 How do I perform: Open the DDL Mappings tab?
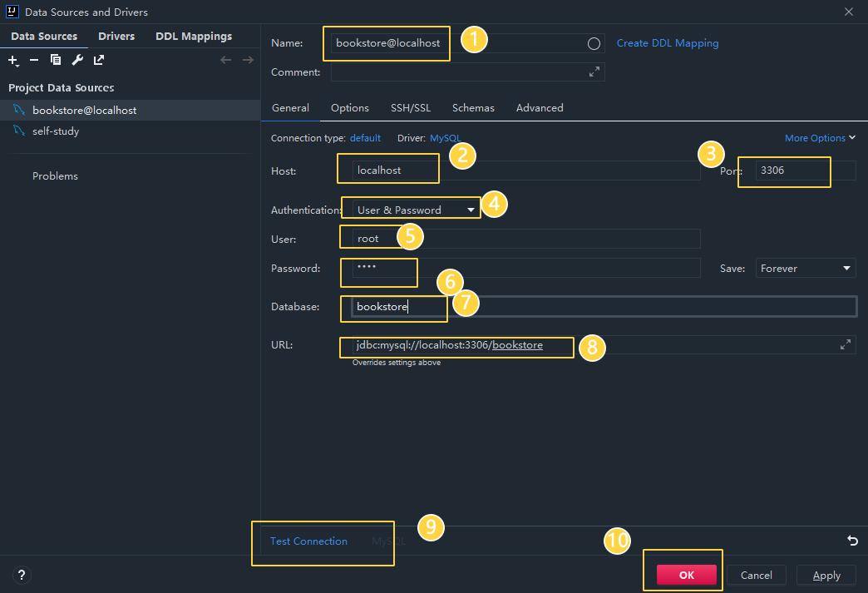(x=194, y=37)
